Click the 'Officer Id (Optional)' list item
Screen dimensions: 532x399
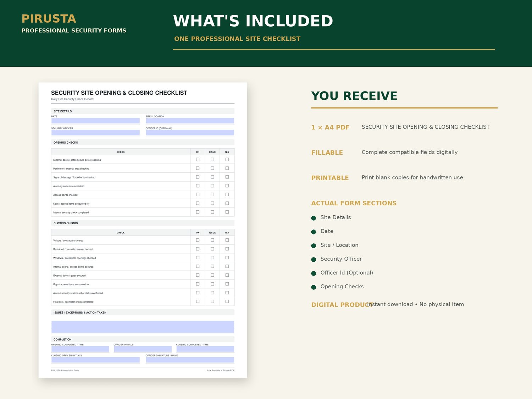(x=347, y=273)
